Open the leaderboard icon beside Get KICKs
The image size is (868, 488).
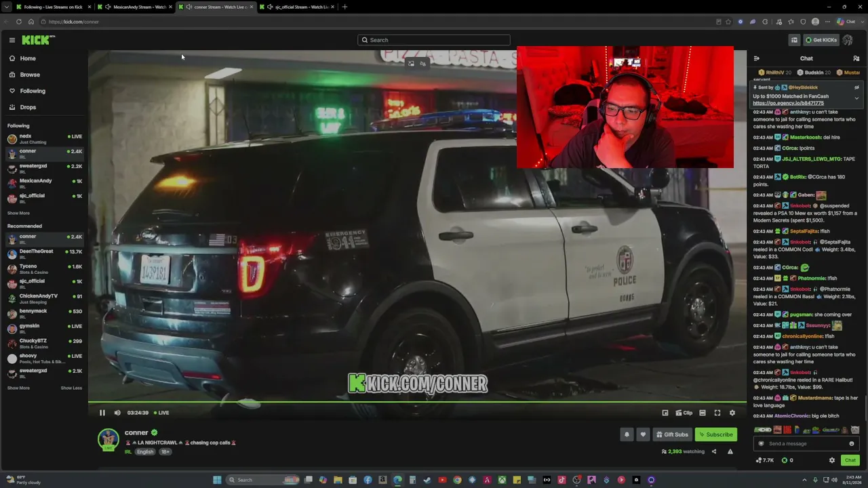coord(794,40)
